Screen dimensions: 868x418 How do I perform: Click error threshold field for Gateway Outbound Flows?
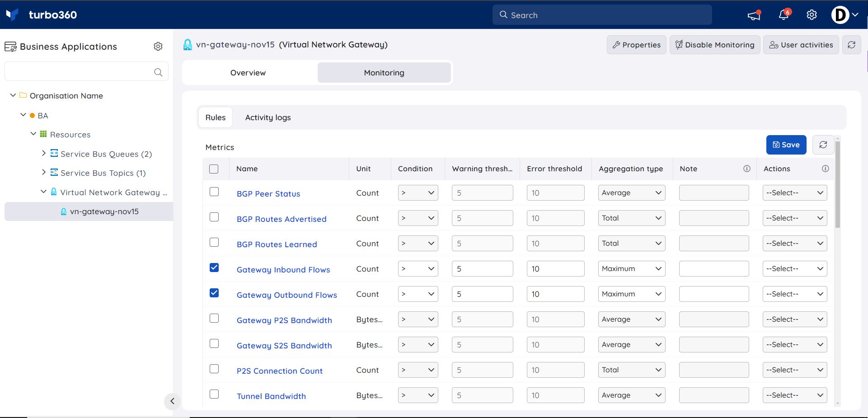pos(555,294)
